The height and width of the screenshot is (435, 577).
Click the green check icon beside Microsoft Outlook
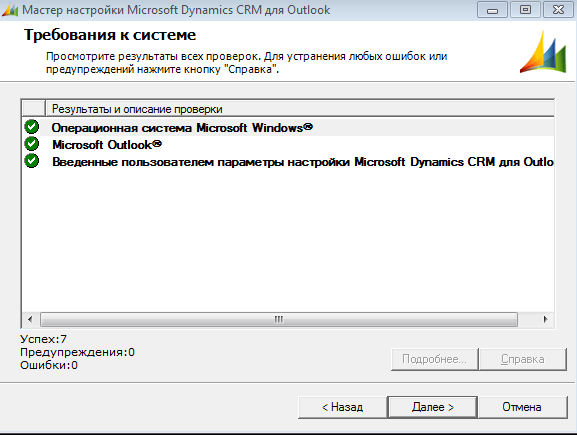pyautogui.click(x=32, y=144)
